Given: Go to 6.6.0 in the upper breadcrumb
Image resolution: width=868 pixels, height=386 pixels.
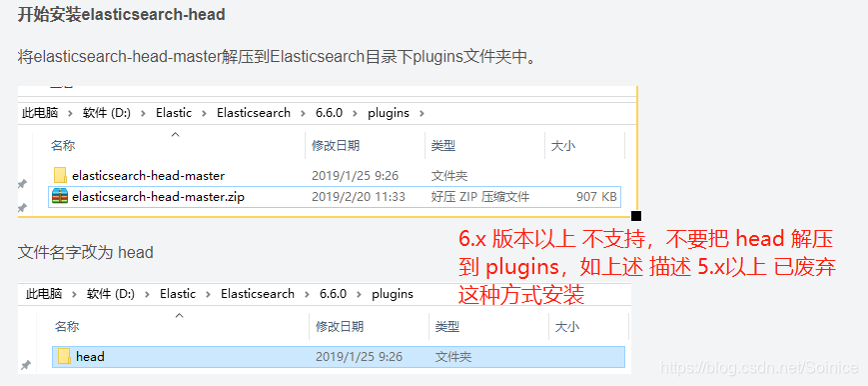Looking at the screenshot, I should coord(330,113).
